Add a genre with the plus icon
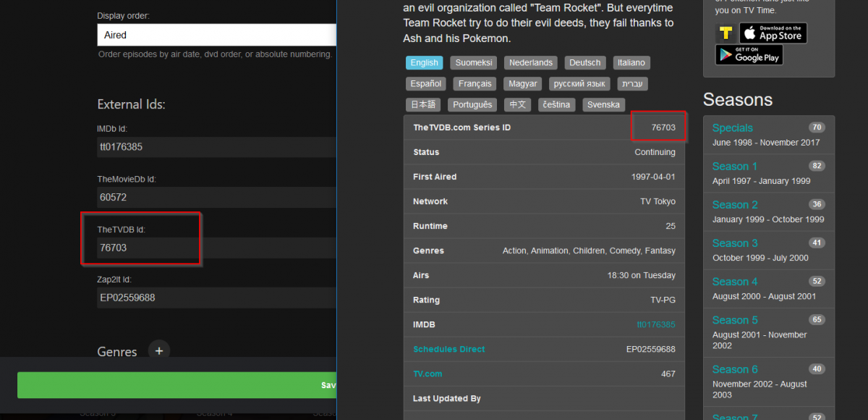The image size is (868, 420). [x=159, y=351]
